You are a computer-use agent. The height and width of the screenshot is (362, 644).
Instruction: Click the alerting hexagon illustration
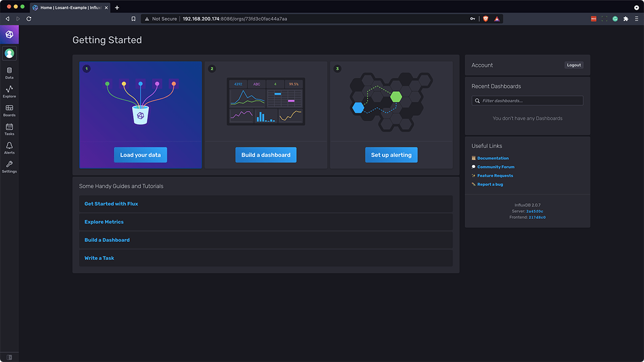[391, 102]
